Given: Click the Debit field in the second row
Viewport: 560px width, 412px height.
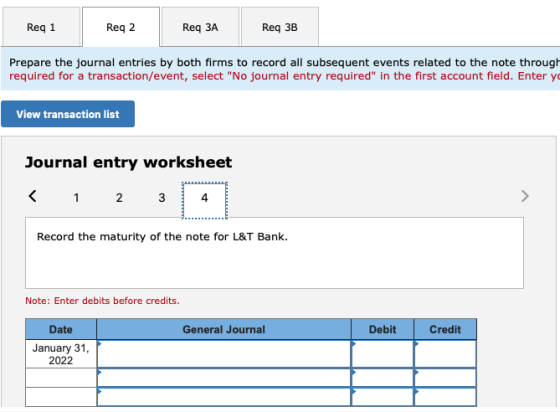Looking at the screenshot, I should pyautogui.click(x=382, y=378).
